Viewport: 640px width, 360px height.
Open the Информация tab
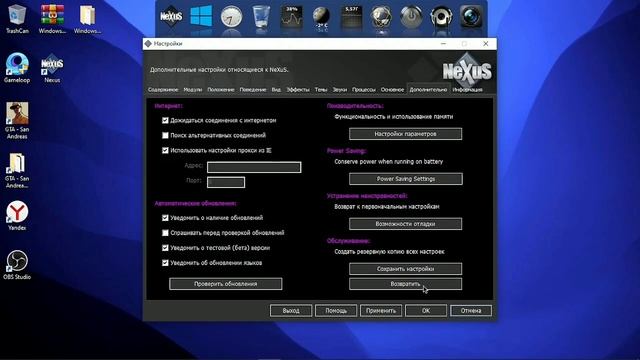coord(467,89)
